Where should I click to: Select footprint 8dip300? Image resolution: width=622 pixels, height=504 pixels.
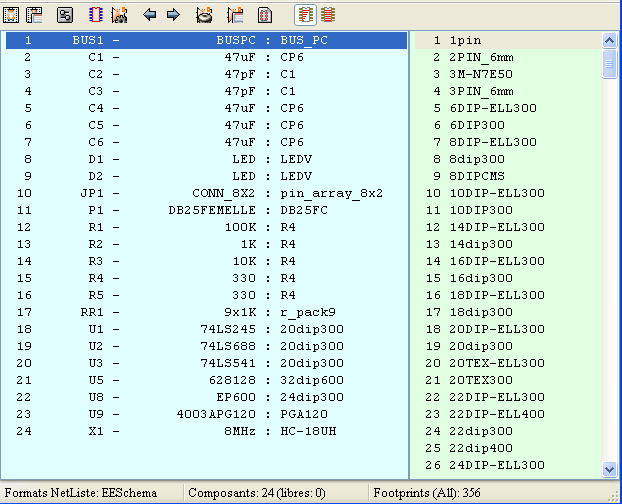coord(508,159)
